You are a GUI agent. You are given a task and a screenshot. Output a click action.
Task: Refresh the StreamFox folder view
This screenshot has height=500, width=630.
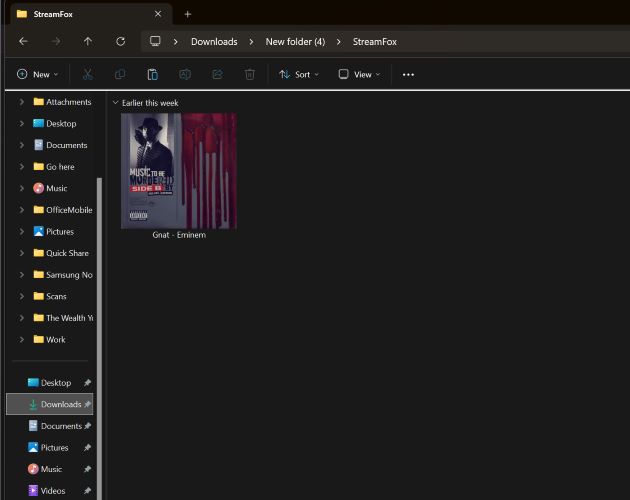(121, 41)
